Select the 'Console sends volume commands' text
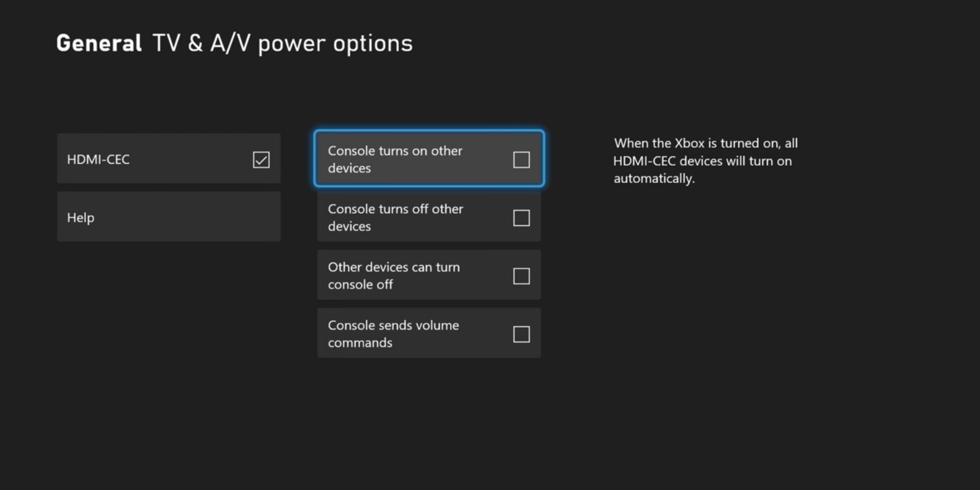Image resolution: width=980 pixels, height=490 pixels. tap(393, 334)
